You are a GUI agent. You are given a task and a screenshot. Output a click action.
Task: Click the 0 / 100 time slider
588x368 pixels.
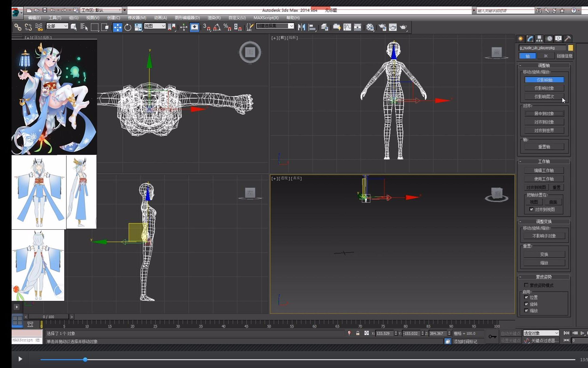pyautogui.click(x=49, y=317)
